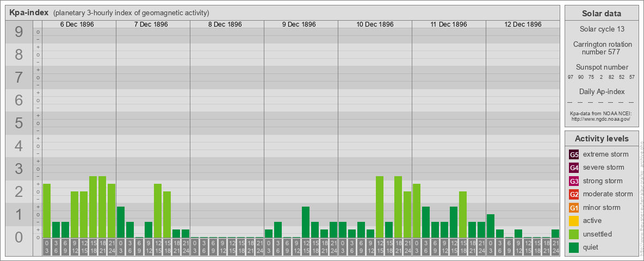Select the dark green 'quiet' legend swatch
The height and width of the screenshot is (261, 644).
pos(574,247)
